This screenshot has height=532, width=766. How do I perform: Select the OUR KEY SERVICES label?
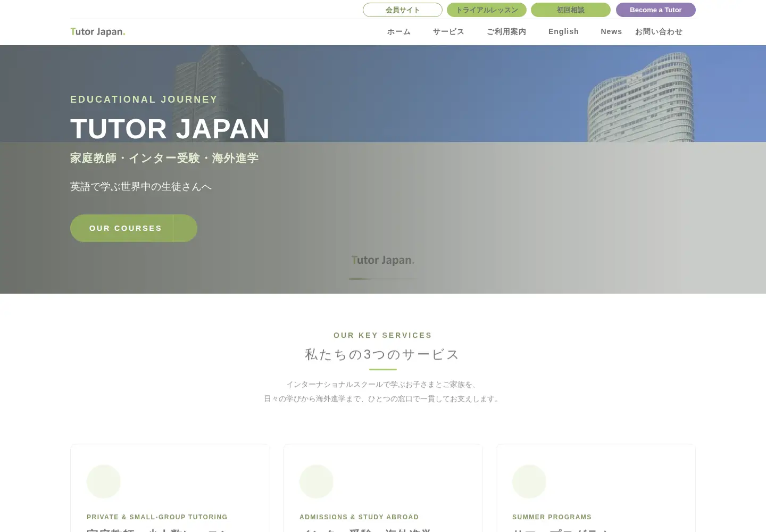[x=383, y=336]
